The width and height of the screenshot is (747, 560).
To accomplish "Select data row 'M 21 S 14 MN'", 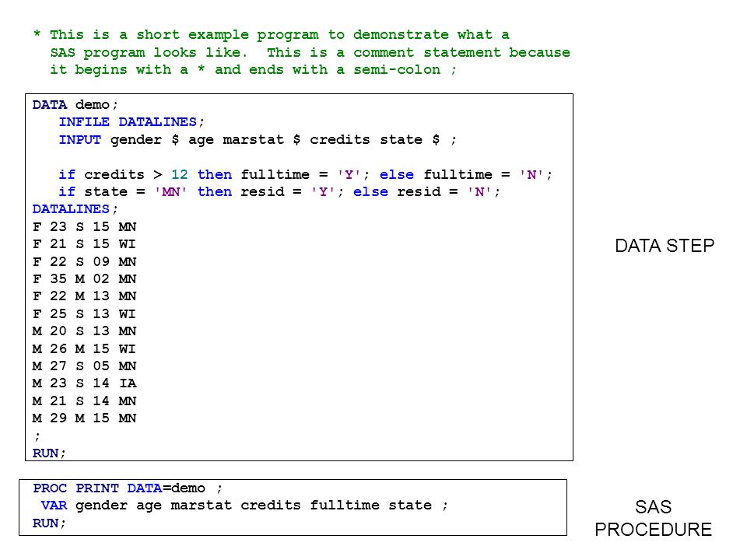I will pyautogui.click(x=84, y=401).
